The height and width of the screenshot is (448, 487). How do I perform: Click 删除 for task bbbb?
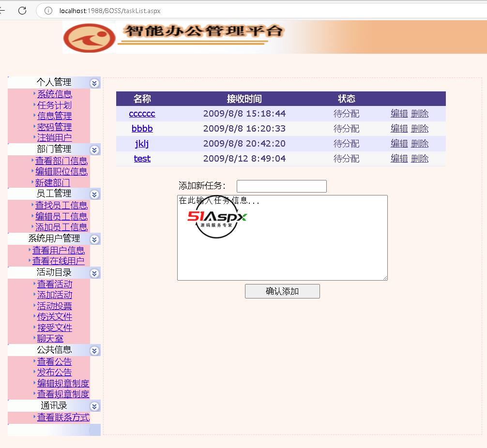pos(420,129)
